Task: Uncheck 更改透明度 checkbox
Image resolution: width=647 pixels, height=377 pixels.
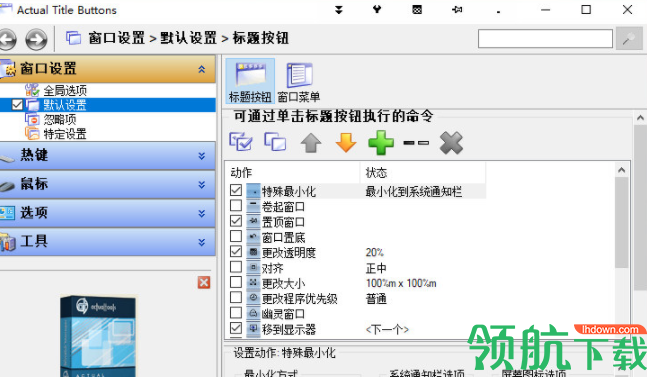Action: pos(236,251)
